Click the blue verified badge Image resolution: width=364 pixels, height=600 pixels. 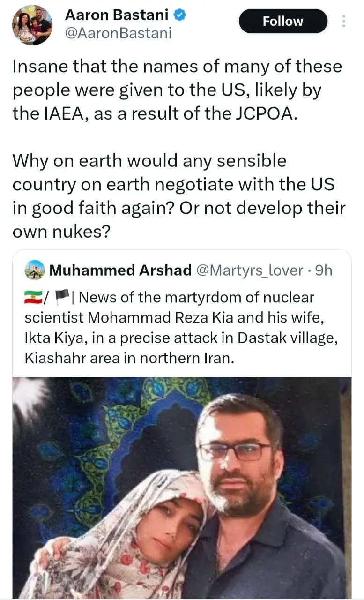[180, 15]
